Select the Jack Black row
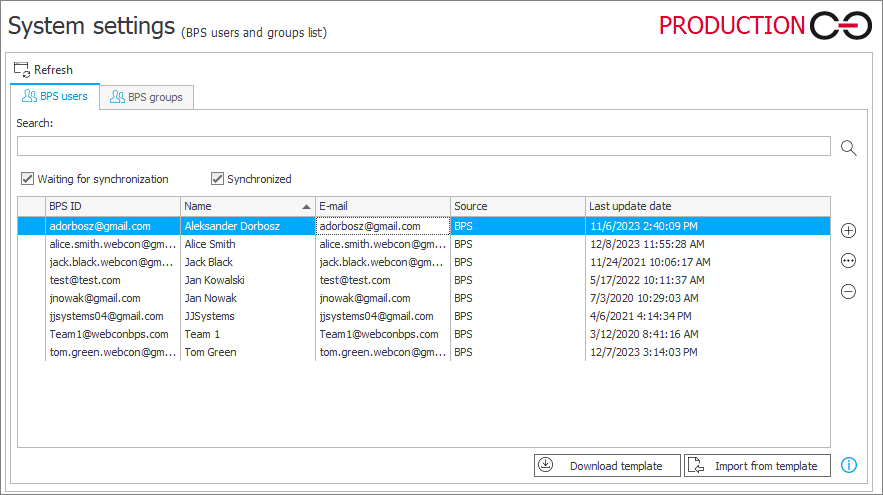Viewport: 883px width, 495px height. point(423,262)
